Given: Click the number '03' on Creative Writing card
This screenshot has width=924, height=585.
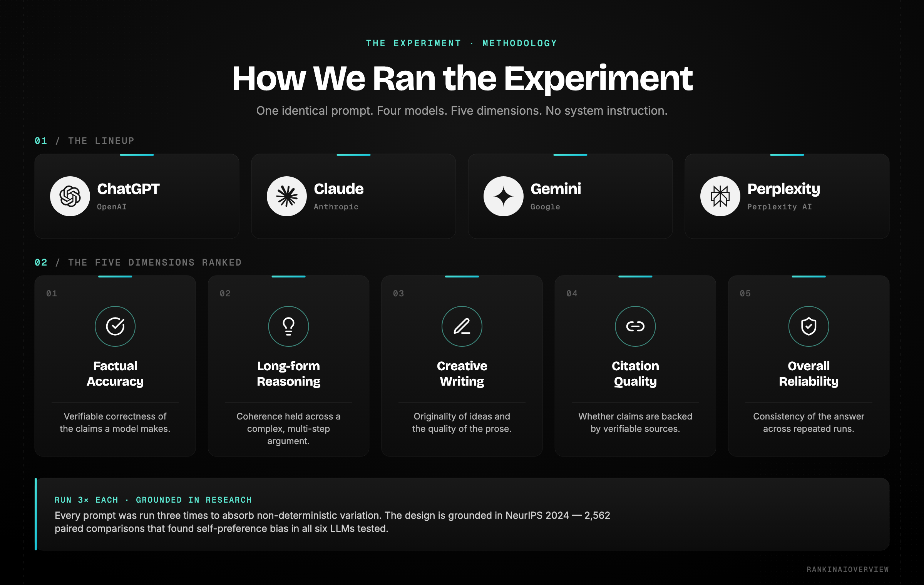Looking at the screenshot, I should (x=398, y=293).
